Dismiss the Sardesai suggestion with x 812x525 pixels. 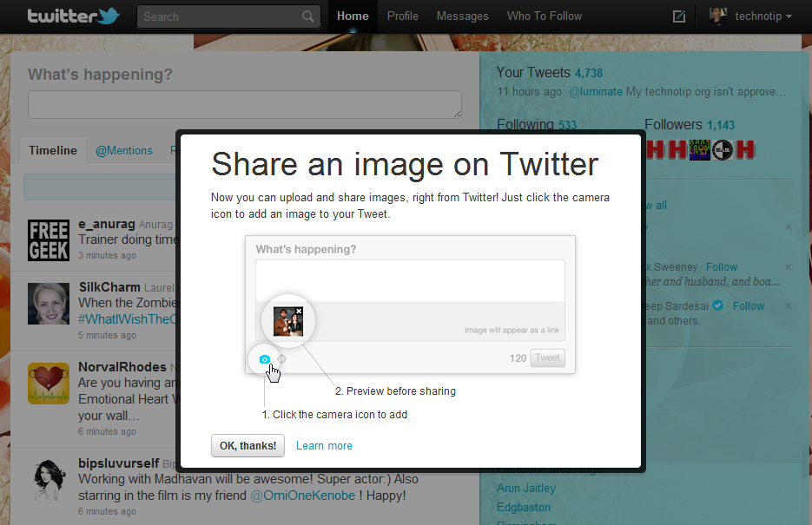tap(789, 305)
